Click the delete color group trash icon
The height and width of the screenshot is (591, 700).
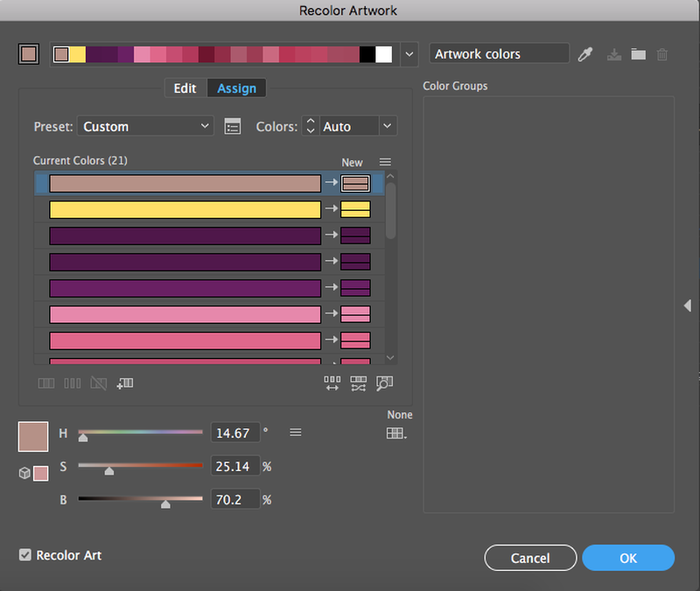pyautogui.click(x=662, y=54)
